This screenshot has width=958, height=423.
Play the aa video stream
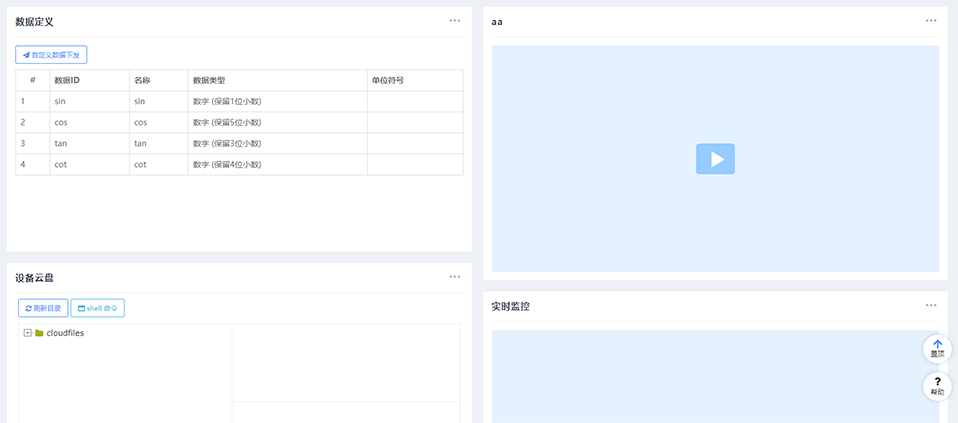(715, 159)
